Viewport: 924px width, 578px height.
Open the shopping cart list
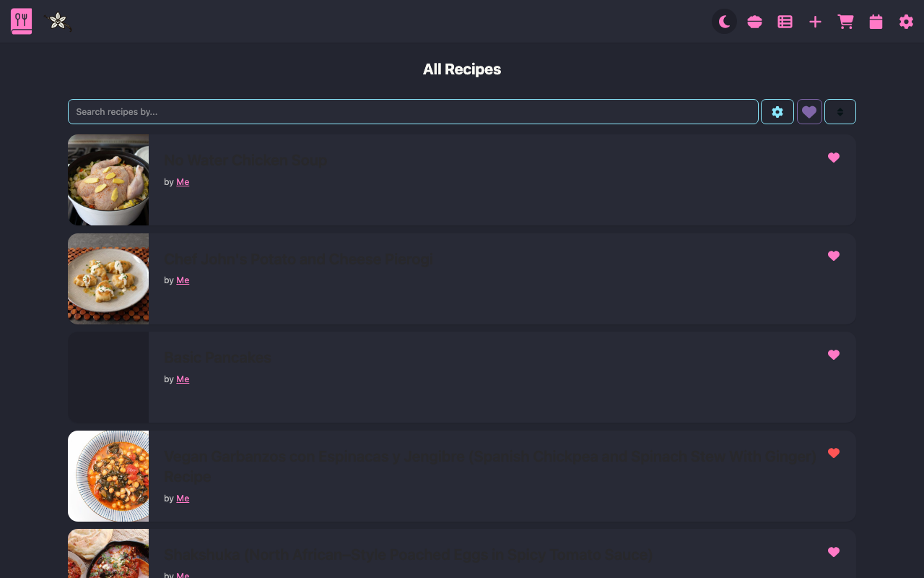click(x=845, y=22)
